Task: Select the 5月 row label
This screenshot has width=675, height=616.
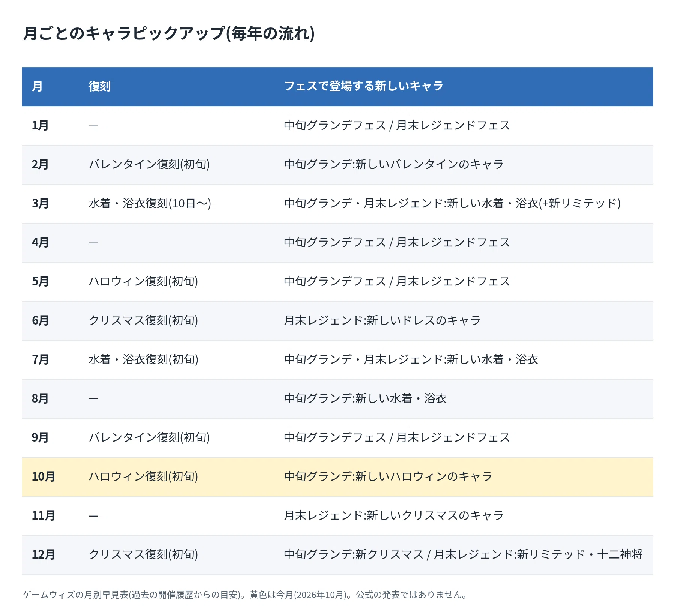Action: (x=40, y=281)
